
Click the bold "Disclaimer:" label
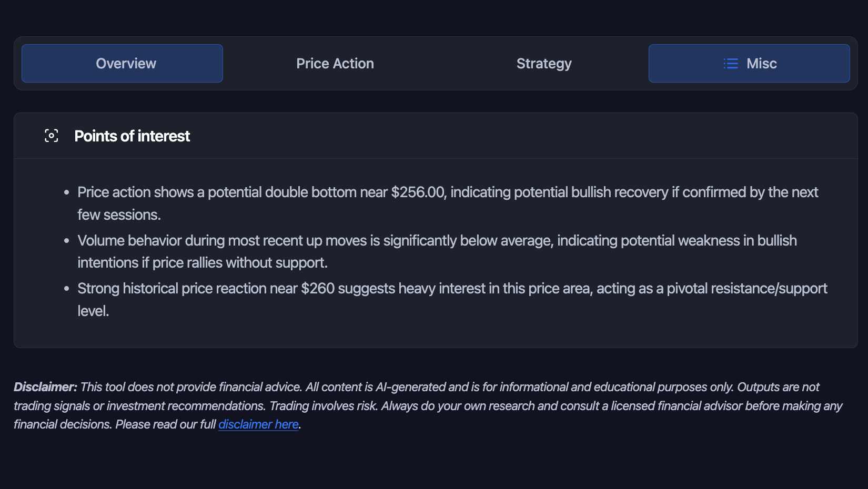point(45,387)
